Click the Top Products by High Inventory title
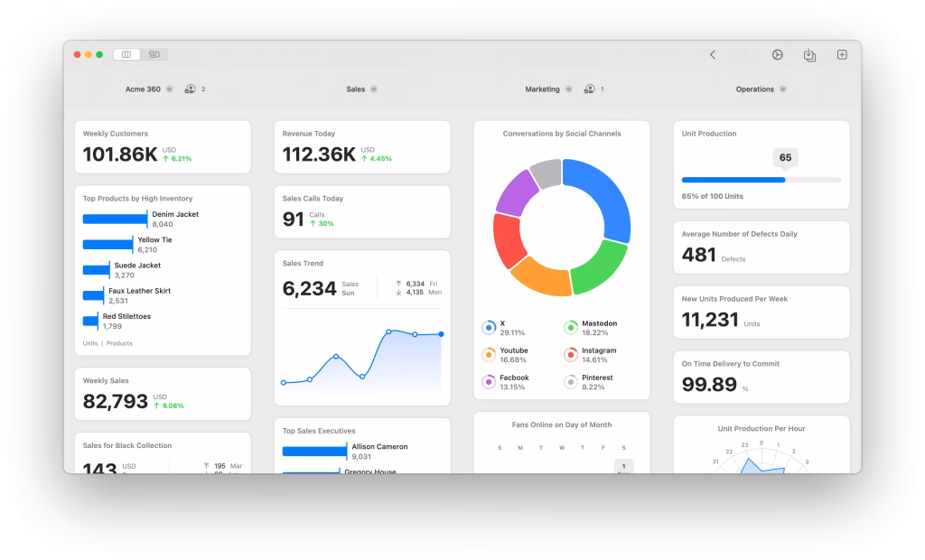The width and height of the screenshot is (925, 560). click(x=137, y=199)
